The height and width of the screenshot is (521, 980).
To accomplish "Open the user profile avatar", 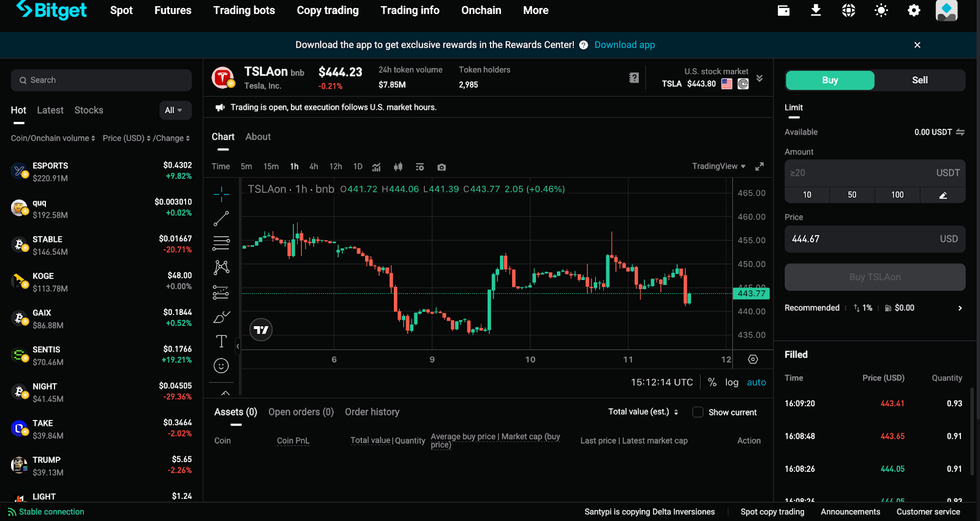I will (946, 10).
